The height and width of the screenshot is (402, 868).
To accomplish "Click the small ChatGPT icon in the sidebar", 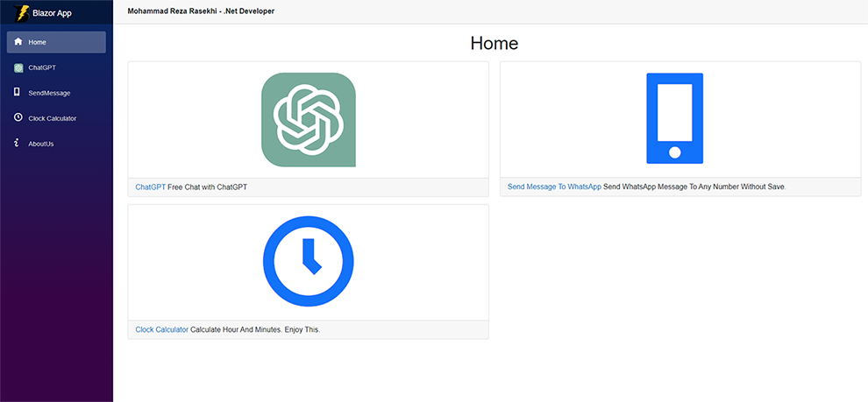I will [18, 67].
